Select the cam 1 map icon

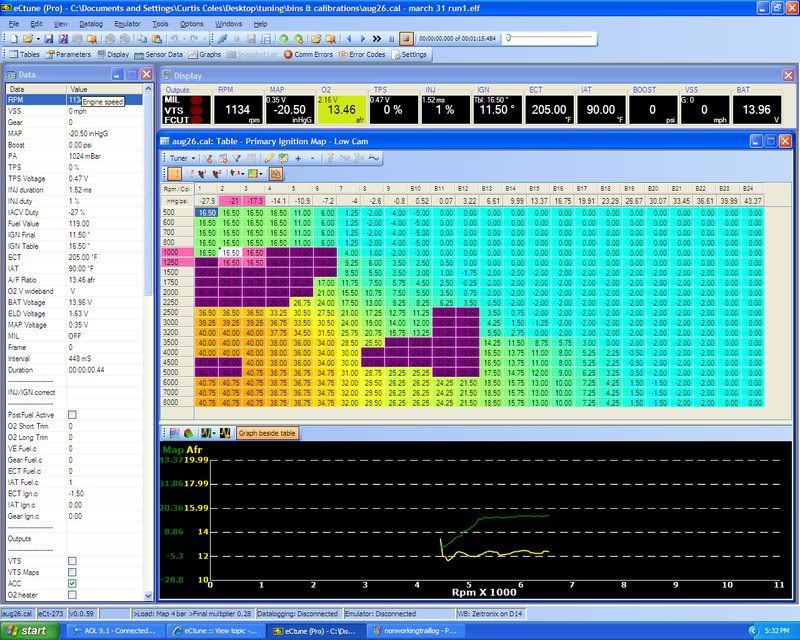202,174
